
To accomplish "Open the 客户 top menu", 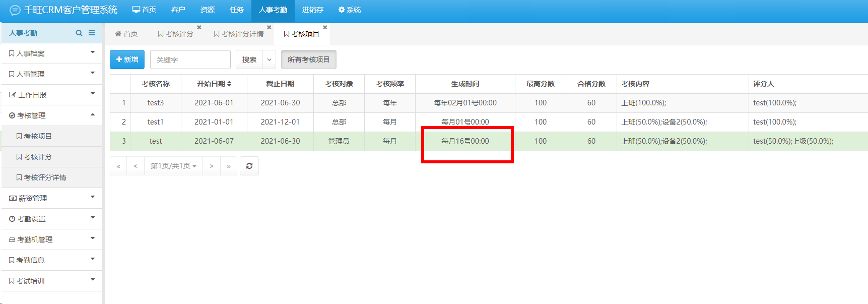I will tap(178, 10).
